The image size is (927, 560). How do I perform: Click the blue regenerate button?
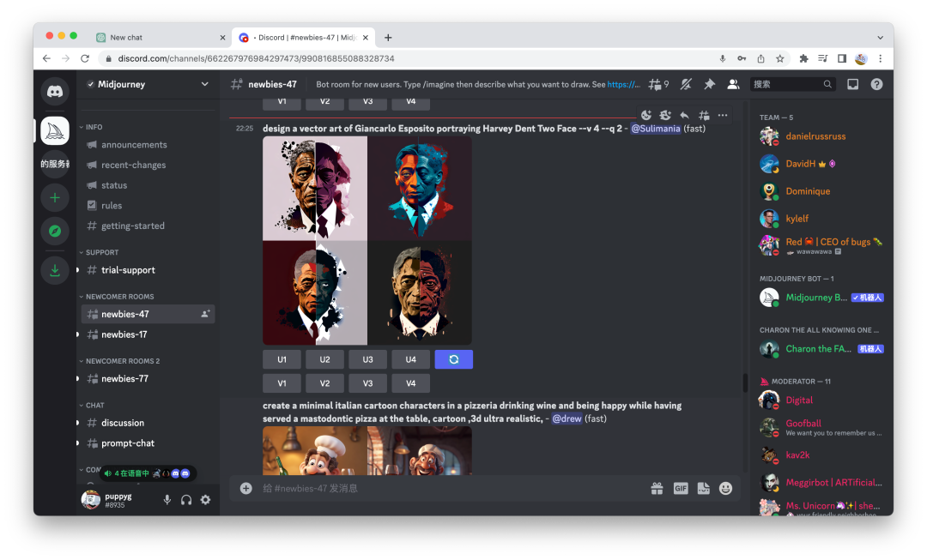tap(454, 359)
